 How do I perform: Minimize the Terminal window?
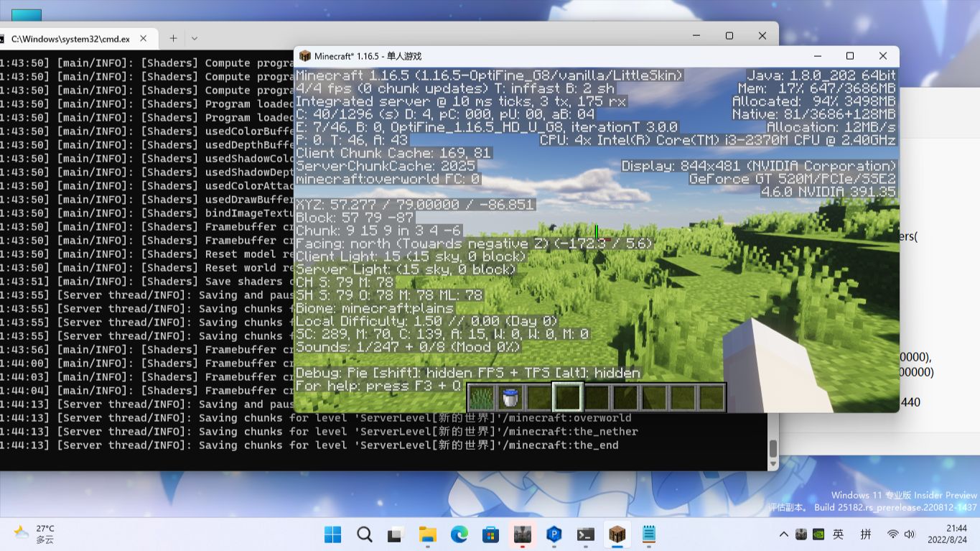(696, 36)
